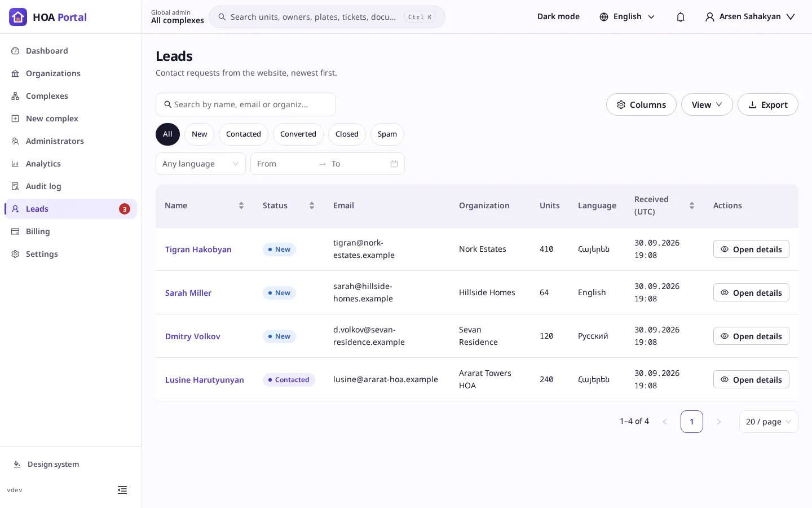The height and width of the screenshot is (508, 812).
Task: Open Analytics in sidebar
Action: click(x=70, y=164)
